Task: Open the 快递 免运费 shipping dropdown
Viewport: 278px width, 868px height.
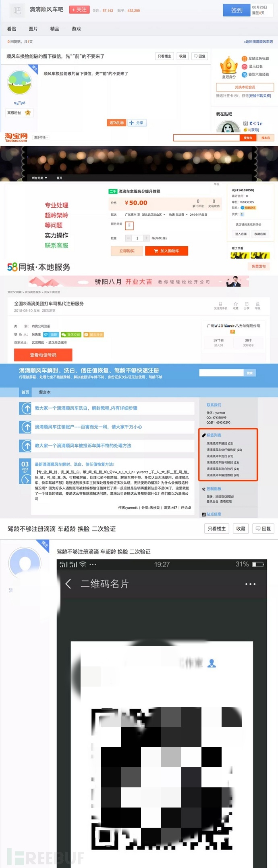Action: tap(178, 215)
